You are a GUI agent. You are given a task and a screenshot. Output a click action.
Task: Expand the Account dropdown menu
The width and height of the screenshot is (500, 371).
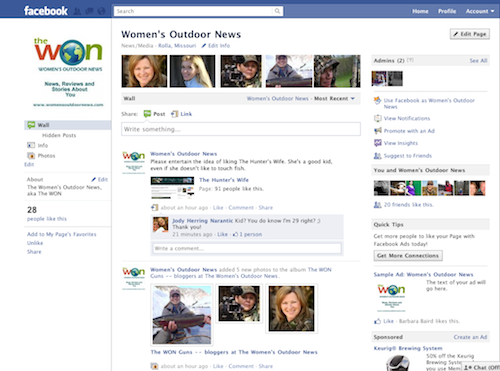[x=480, y=11]
